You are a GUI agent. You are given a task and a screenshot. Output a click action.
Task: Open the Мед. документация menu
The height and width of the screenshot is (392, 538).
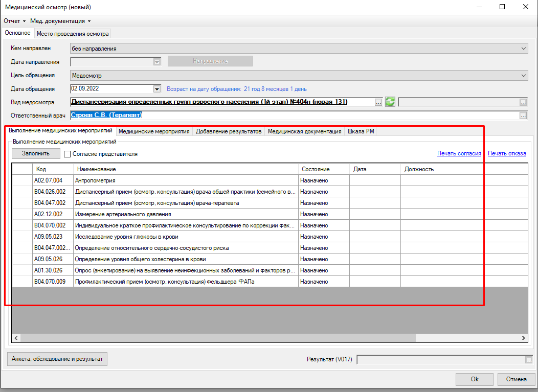(x=60, y=21)
